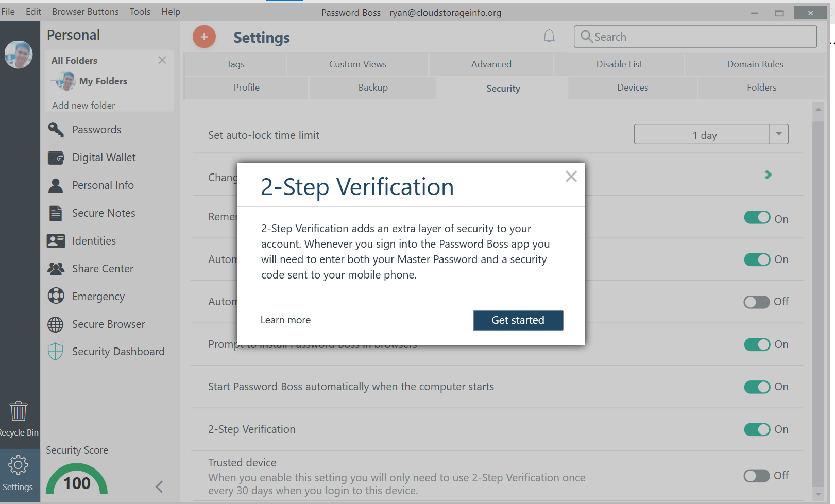Screen dimensions: 835x504
Task: Click the Identities icon
Action: click(56, 240)
